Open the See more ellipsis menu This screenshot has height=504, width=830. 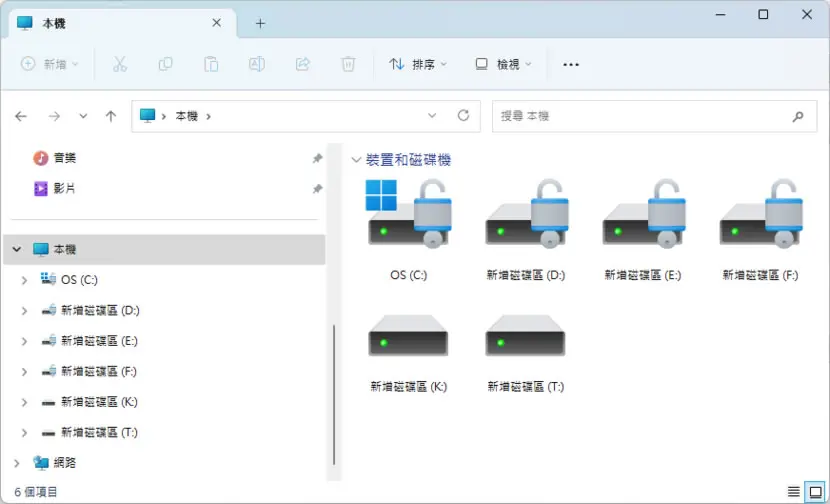click(571, 64)
